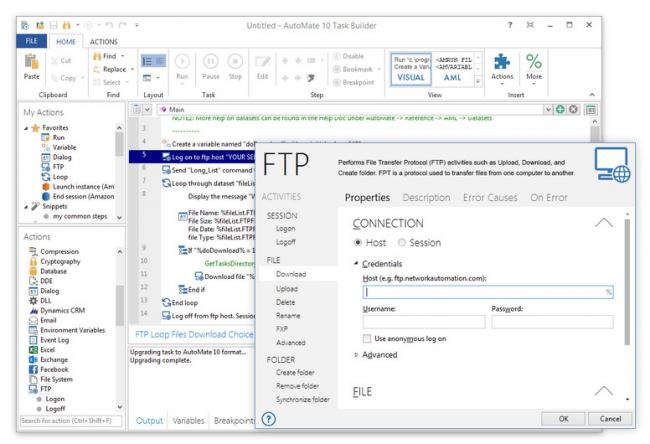Select the Host radio button
The image size is (650, 444).
[358, 243]
